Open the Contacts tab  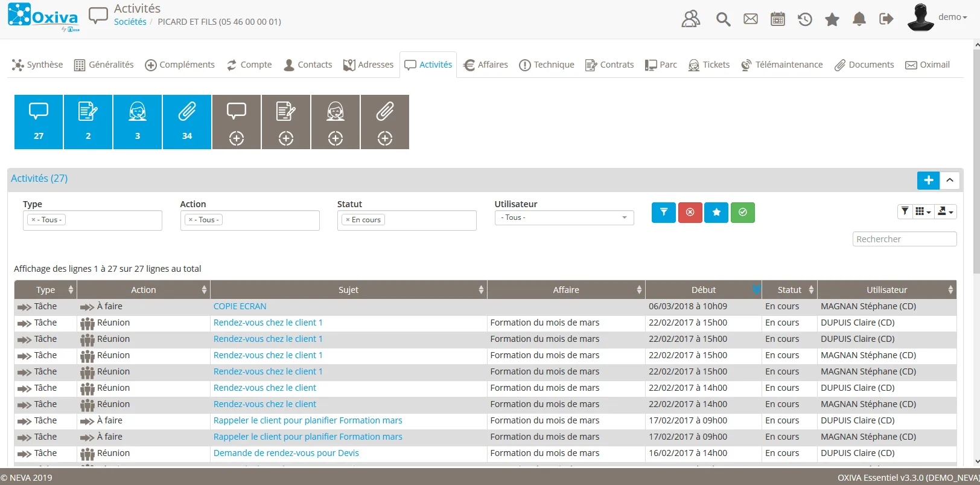click(308, 65)
